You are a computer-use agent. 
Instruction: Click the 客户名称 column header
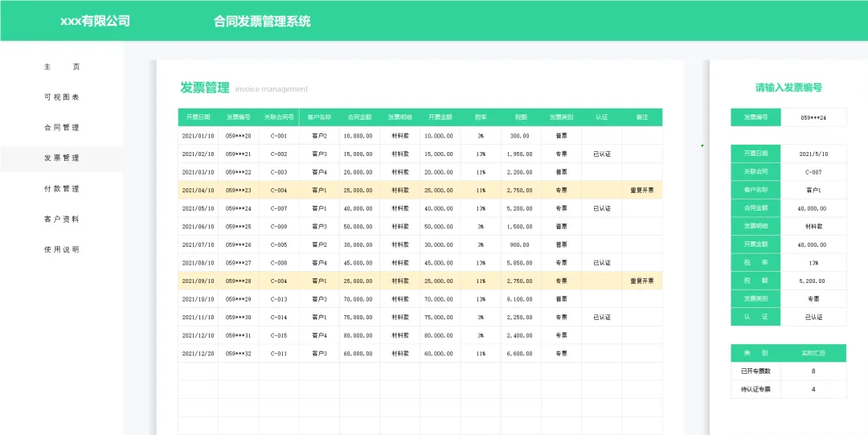(x=319, y=117)
